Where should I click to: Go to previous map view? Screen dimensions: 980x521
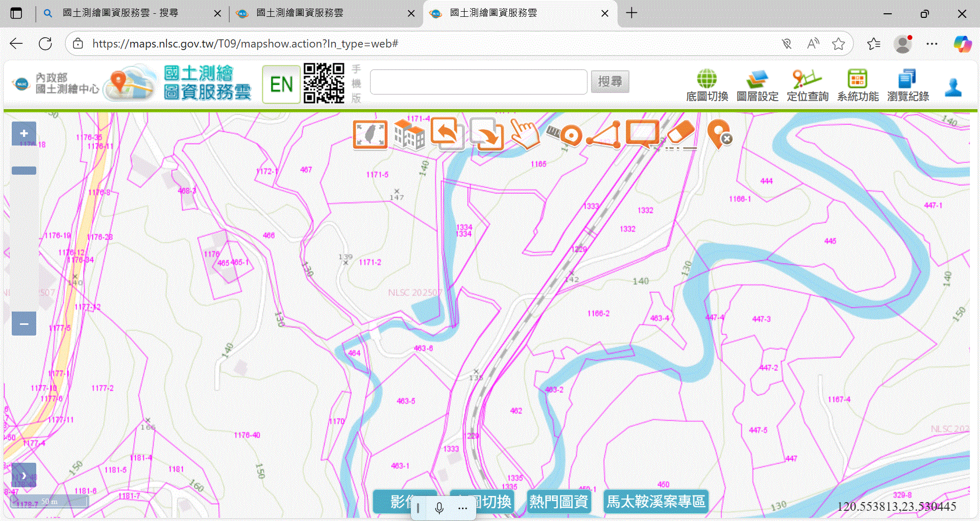coord(447,134)
